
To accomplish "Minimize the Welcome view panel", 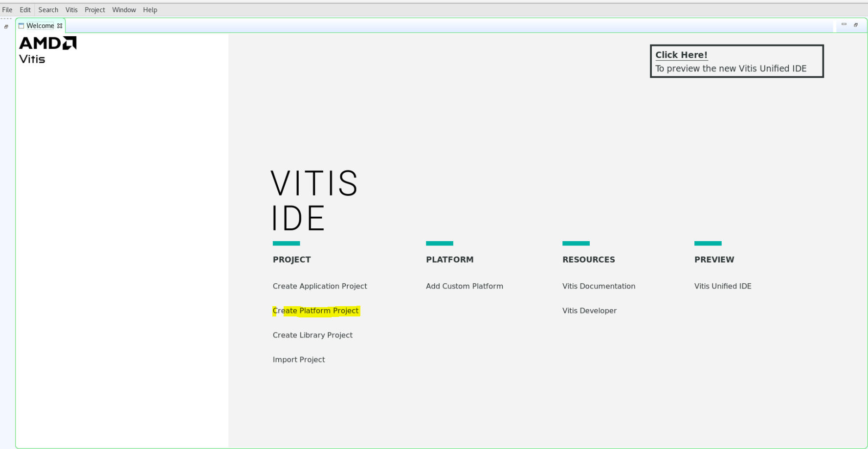I will point(844,24).
